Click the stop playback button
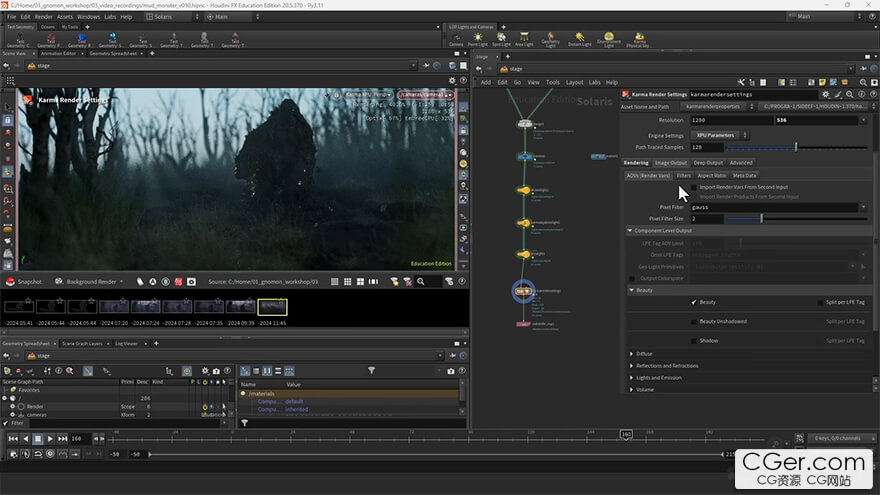The height and width of the screenshot is (495, 880). 38,439
